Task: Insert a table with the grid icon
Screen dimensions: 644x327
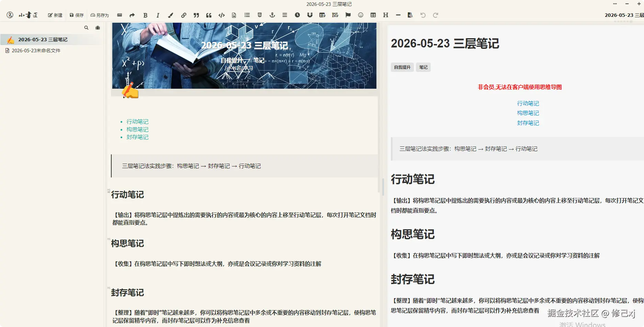Action: tap(373, 15)
